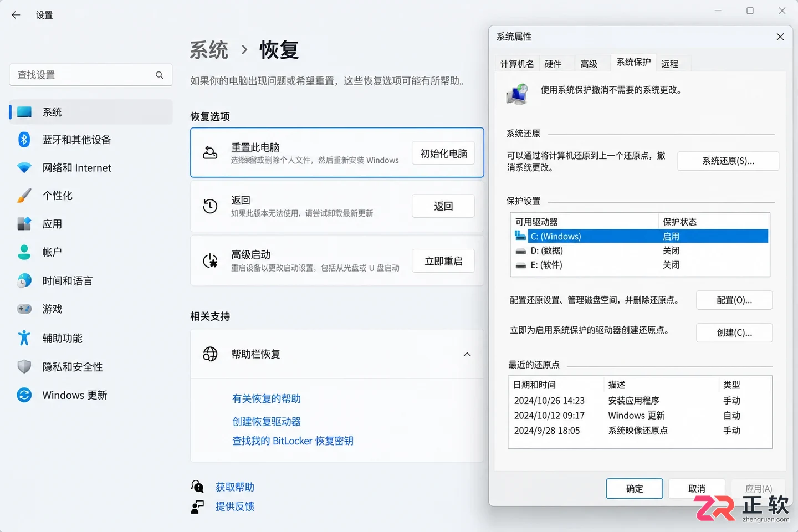The width and height of the screenshot is (798, 532).
Task: Select E: (软件) drive row
Action: coord(640,265)
